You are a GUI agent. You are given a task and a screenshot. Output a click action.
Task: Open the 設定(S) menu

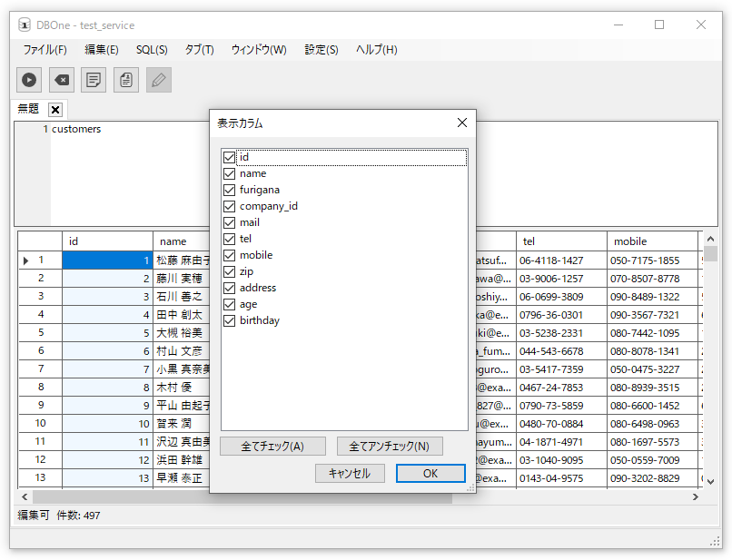click(x=321, y=50)
